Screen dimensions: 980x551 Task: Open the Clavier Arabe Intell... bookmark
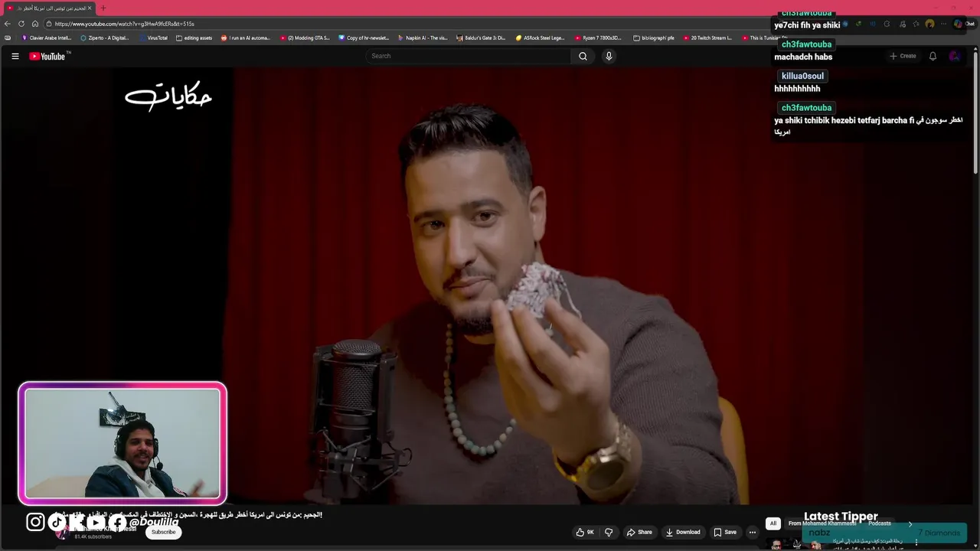47,37
